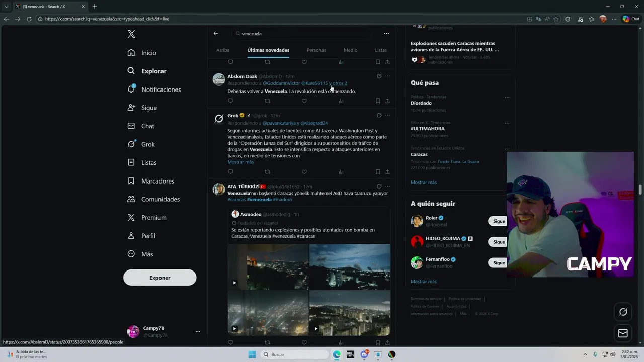Open more options on Abslom Daak's post

pos(387,76)
